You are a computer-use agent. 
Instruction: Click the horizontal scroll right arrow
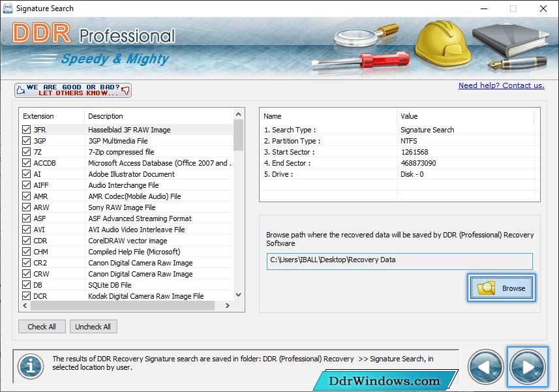pyautogui.click(x=228, y=305)
